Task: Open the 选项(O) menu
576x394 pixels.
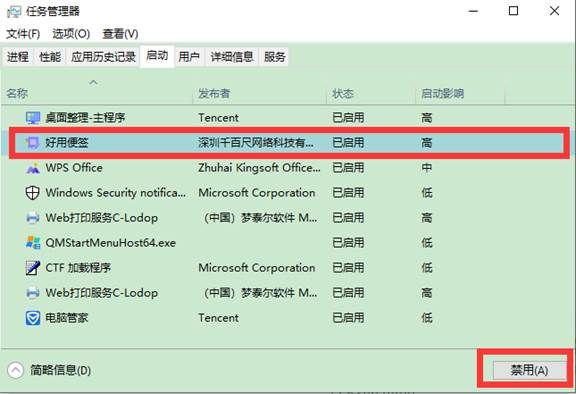Action: coord(71,34)
